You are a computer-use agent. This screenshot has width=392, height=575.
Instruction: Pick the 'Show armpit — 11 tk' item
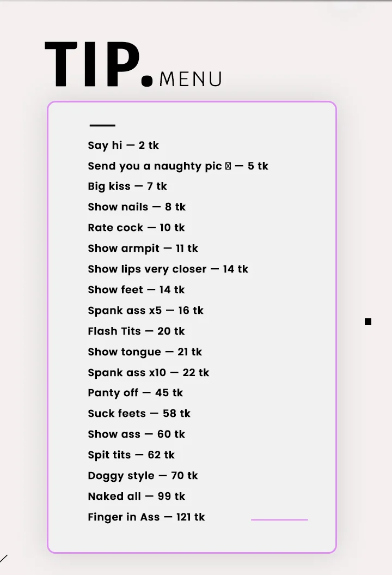point(143,249)
